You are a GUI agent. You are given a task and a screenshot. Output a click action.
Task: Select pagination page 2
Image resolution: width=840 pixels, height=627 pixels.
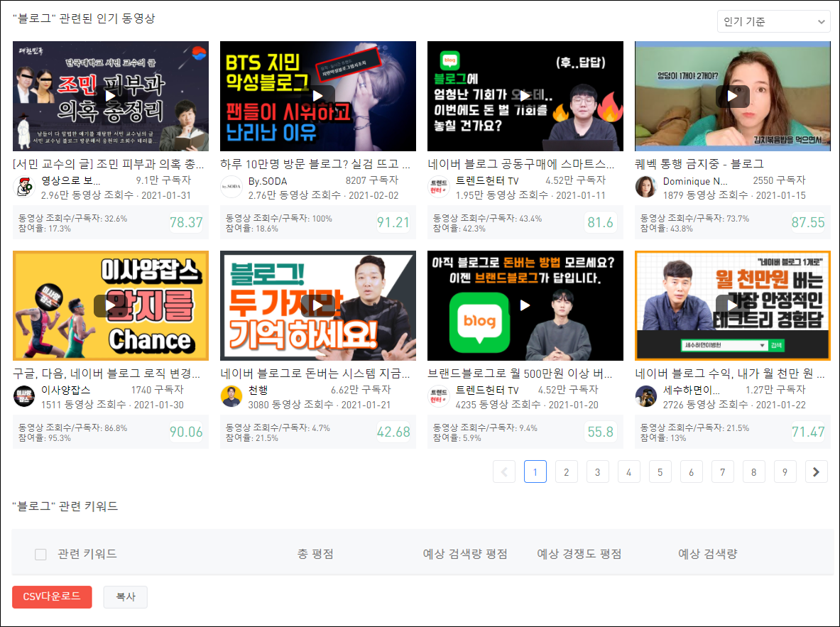566,471
